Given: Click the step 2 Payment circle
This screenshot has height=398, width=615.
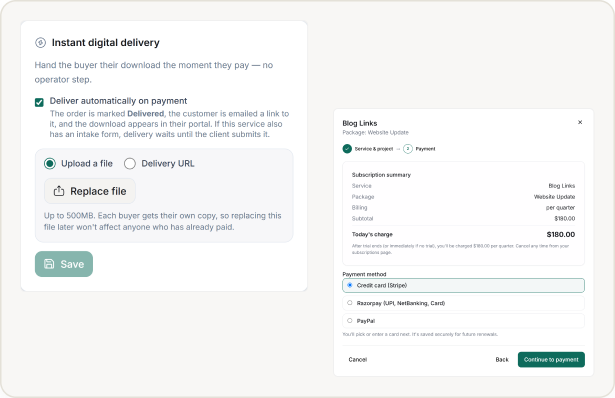Looking at the screenshot, I should pyautogui.click(x=408, y=149).
